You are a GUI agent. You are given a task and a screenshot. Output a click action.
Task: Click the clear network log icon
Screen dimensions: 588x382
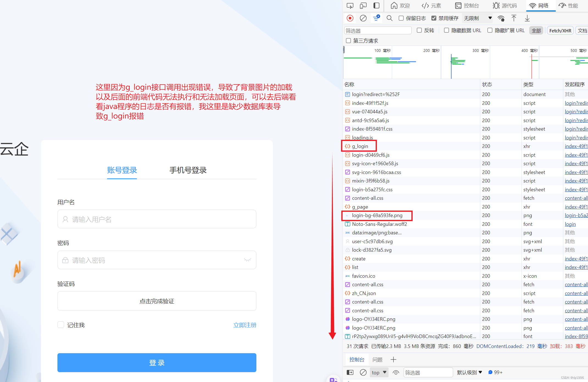tap(363, 18)
